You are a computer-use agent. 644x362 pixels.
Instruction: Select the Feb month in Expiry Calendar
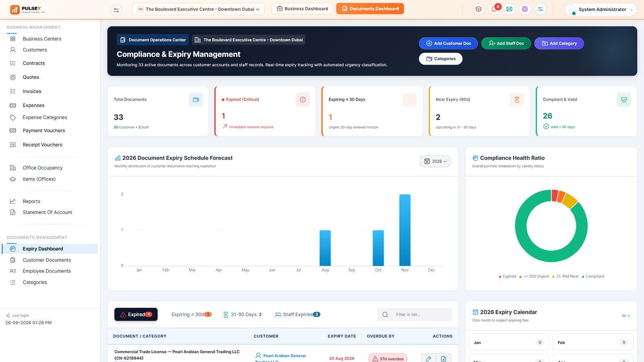point(593,342)
